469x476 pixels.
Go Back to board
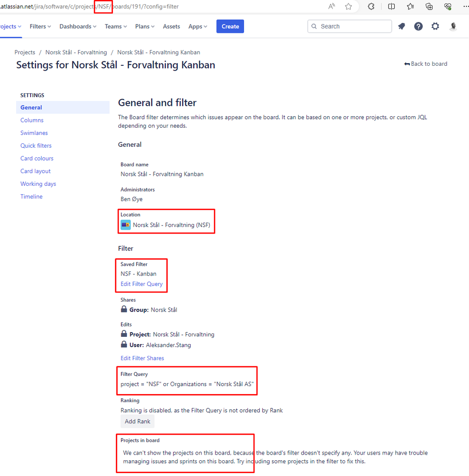[426, 64]
